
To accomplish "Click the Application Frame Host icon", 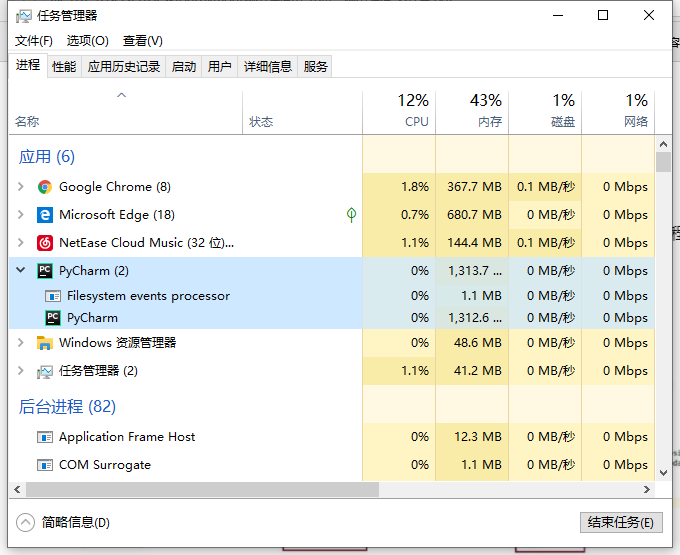I will [45, 437].
